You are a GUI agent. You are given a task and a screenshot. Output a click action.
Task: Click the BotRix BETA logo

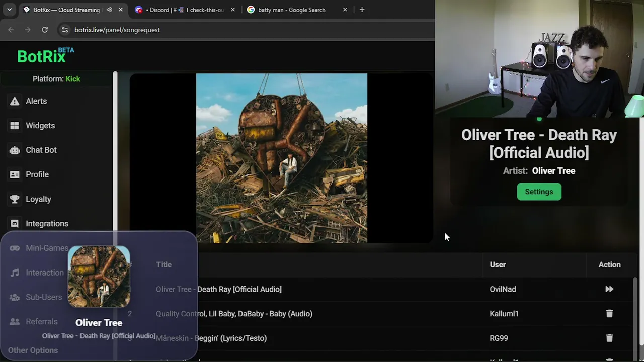tap(45, 56)
